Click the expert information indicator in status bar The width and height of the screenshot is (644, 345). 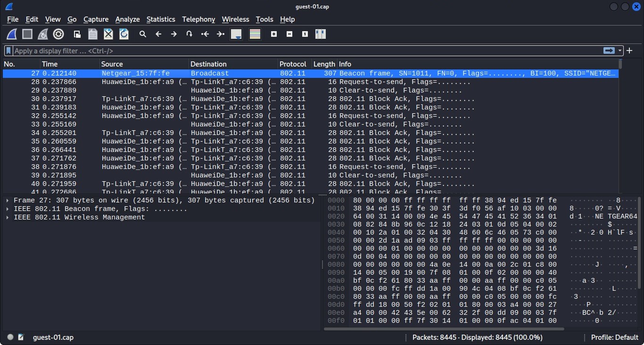10,337
